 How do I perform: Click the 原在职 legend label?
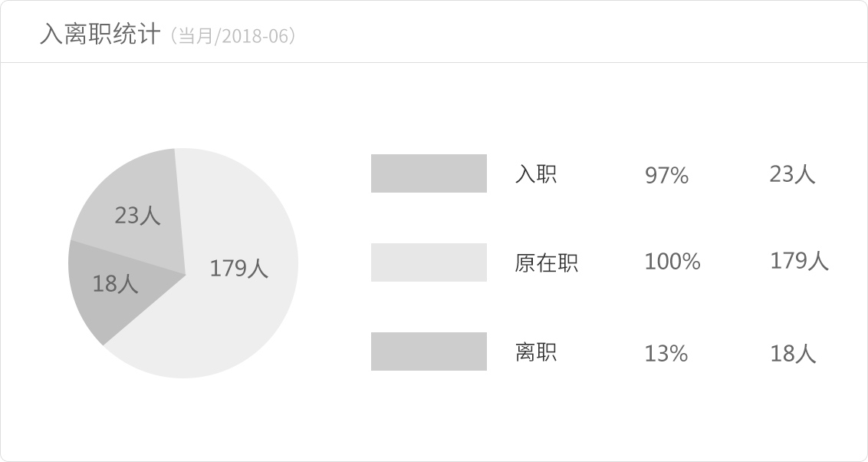click(547, 262)
